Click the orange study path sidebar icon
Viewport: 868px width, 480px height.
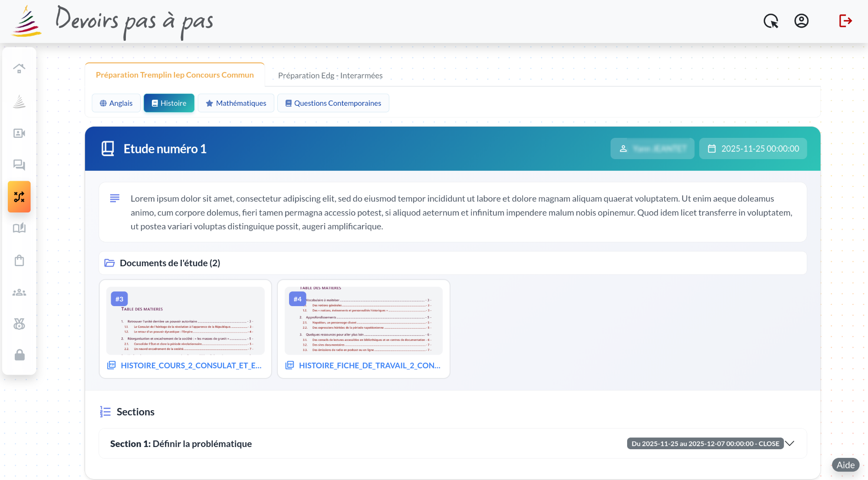pyautogui.click(x=19, y=197)
